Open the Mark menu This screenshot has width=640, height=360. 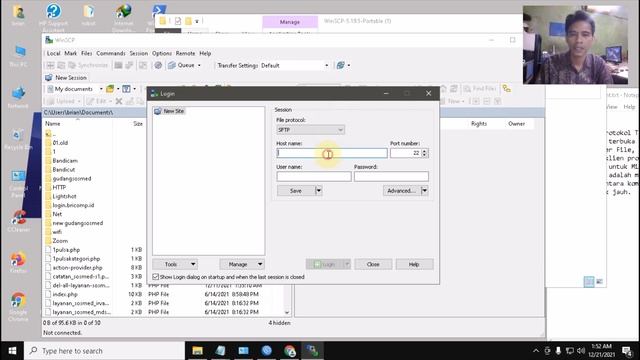tap(71, 53)
